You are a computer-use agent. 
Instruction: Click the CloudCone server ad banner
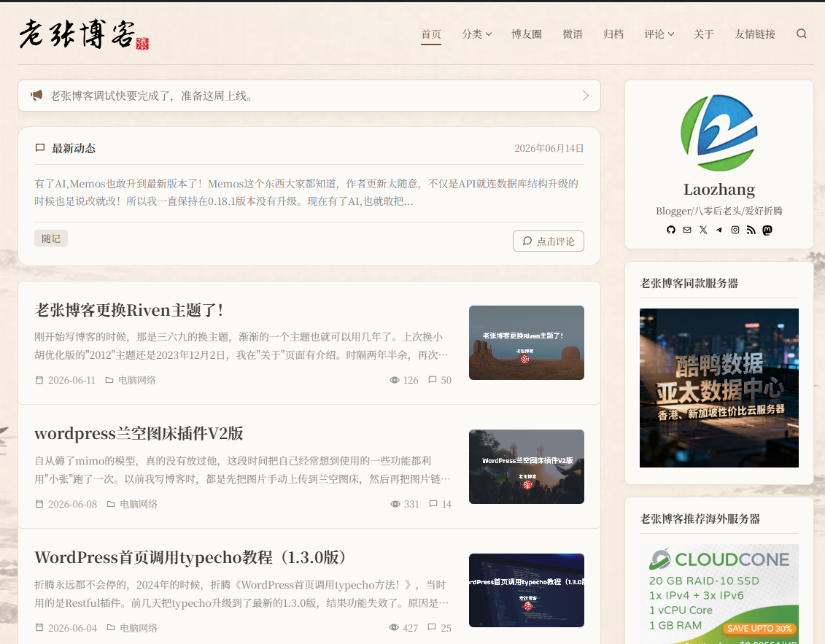pyautogui.click(x=719, y=594)
